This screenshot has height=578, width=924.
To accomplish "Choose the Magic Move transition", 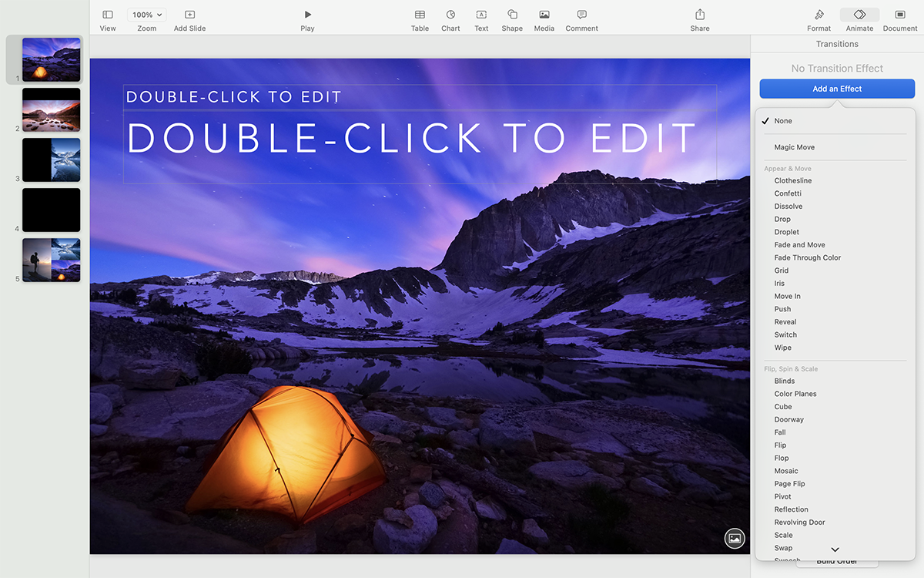I will coord(792,146).
